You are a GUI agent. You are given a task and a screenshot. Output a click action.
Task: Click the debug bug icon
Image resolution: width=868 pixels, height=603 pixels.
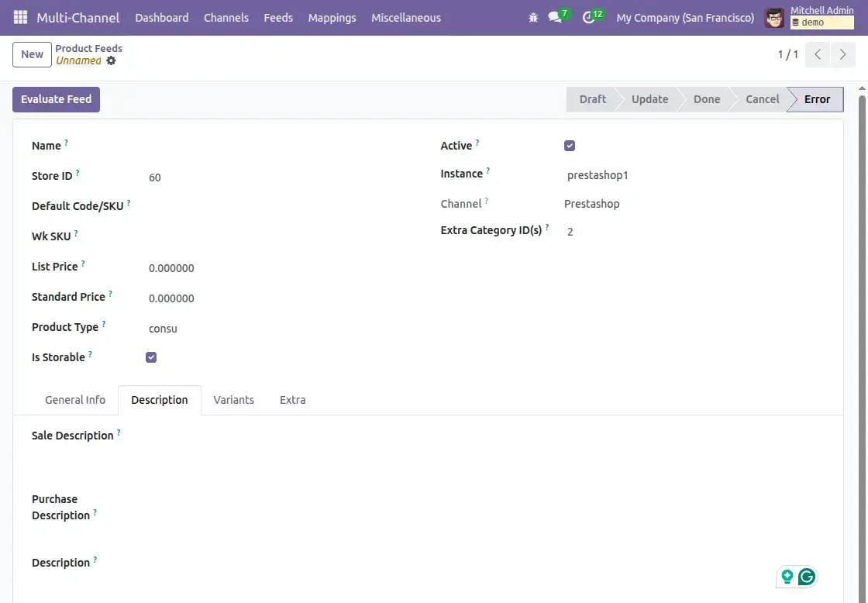click(533, 17)
